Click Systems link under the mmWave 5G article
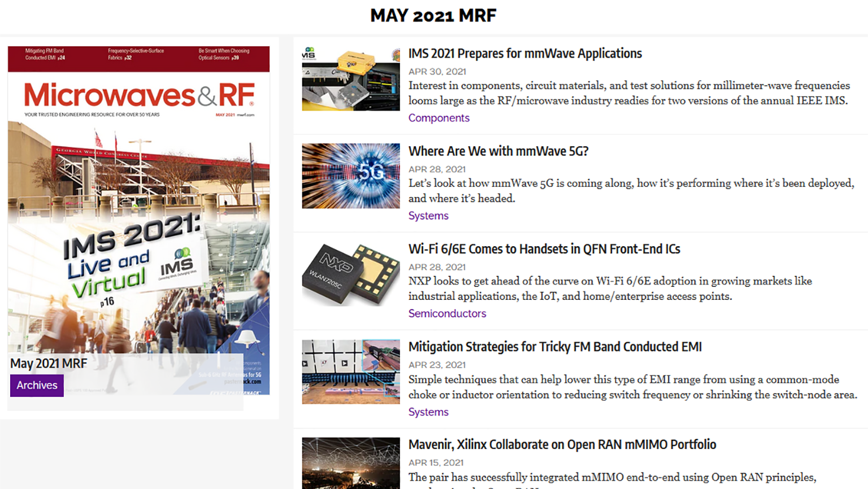Image resolution: width=868 pixels, height=489 pixels. pyautogui.click(x=428, y=216)
